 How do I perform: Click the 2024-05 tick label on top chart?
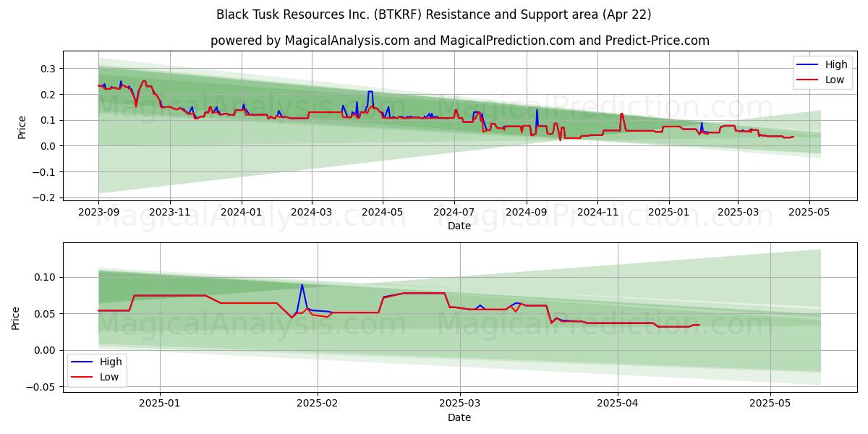point(383,213)
